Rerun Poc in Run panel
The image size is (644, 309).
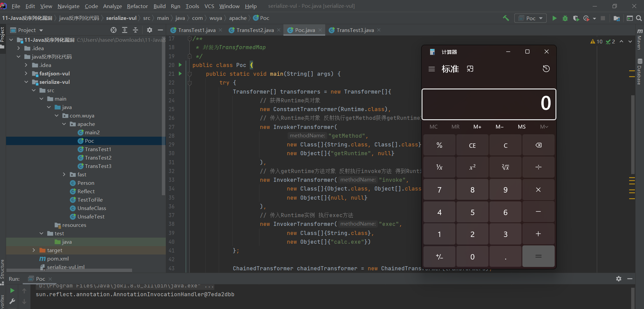(12, 290)
